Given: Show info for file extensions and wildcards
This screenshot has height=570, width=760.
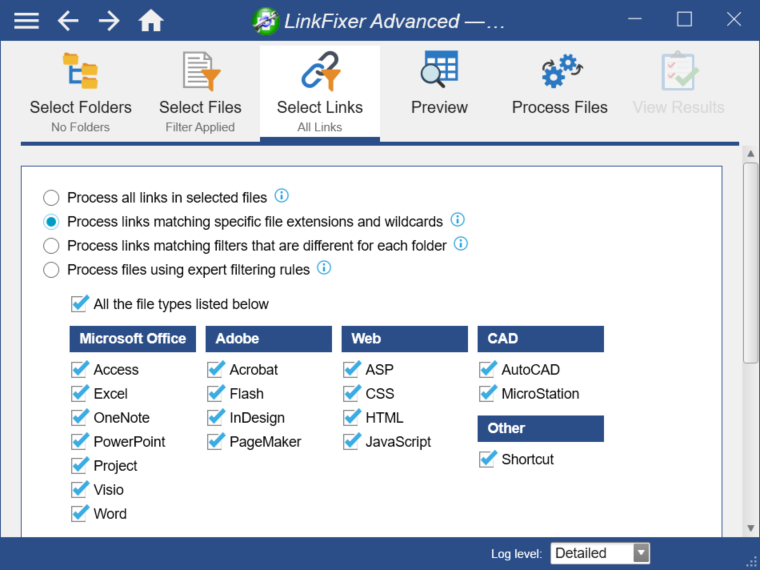Looking at the screenshot, I should [x=458, y=220].
